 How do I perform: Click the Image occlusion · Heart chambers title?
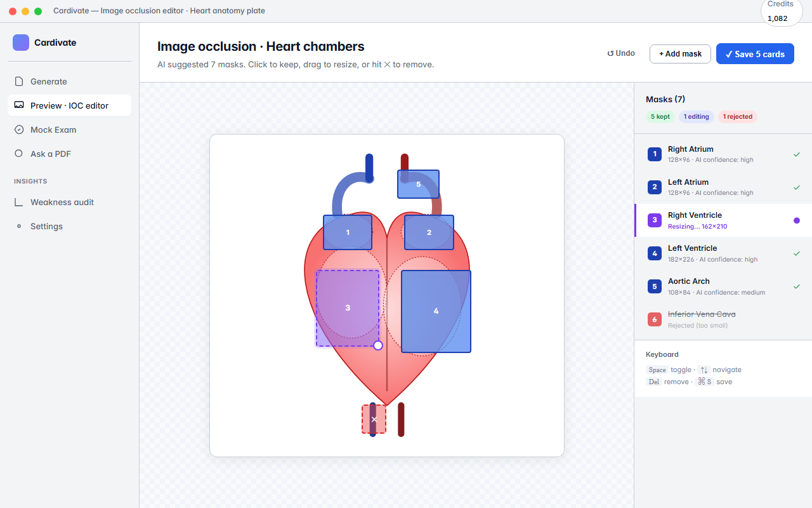(x=261, y=46)
